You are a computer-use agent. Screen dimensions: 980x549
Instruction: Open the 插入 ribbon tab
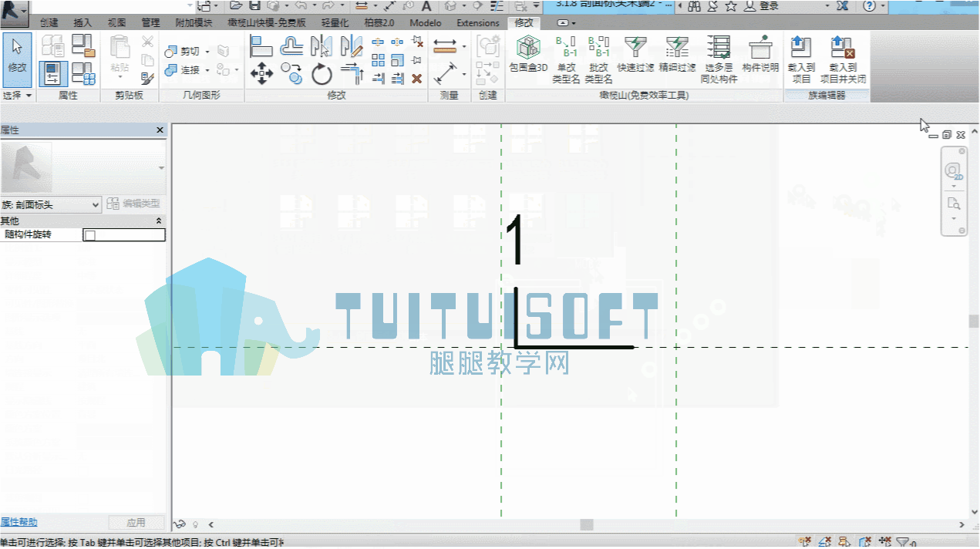coord(83,23)
